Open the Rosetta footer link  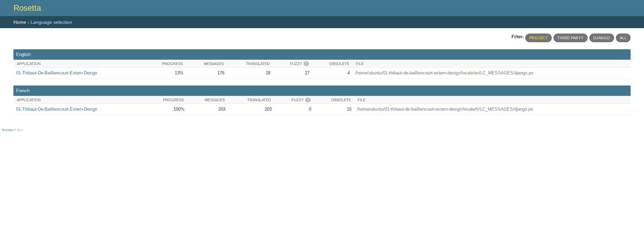click(x=7, y=130)
